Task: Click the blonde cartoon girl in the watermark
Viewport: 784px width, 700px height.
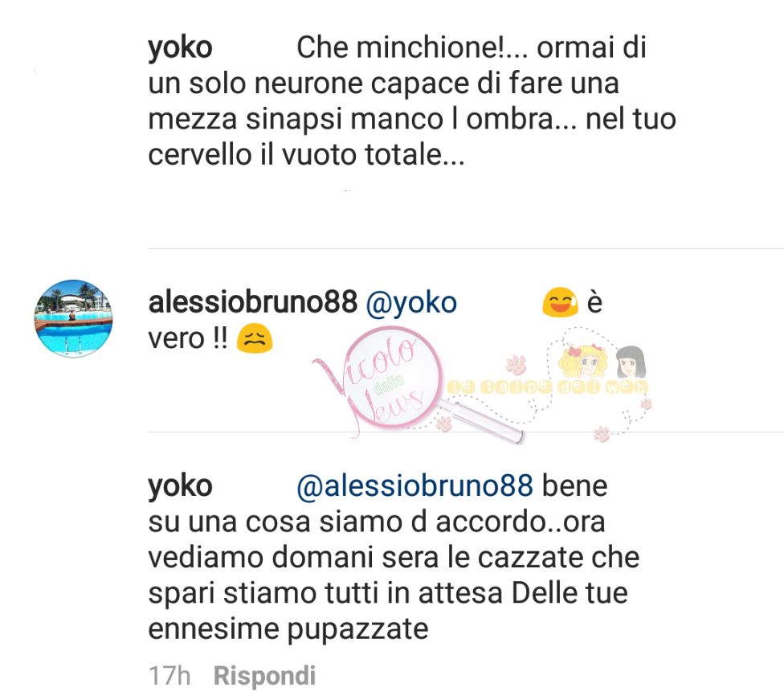Action: pos(582,362)
